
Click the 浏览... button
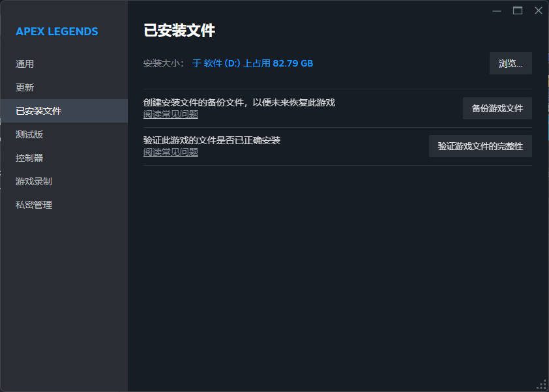(x=511, y=63)
